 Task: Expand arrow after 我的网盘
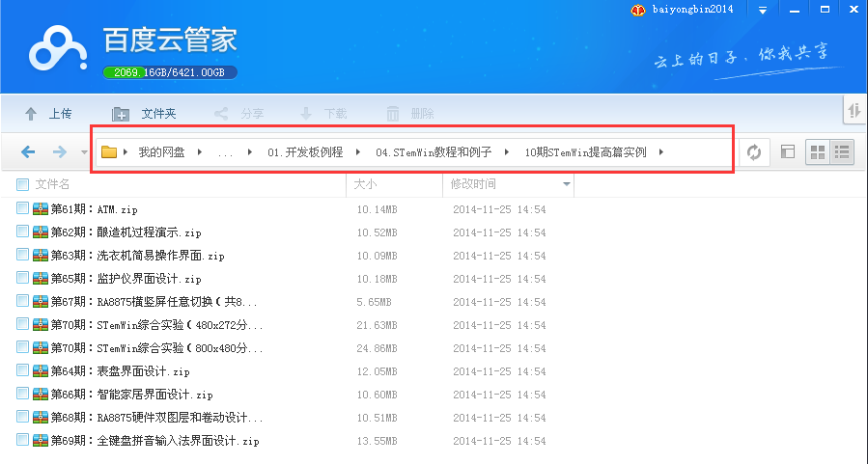(200, 152)
